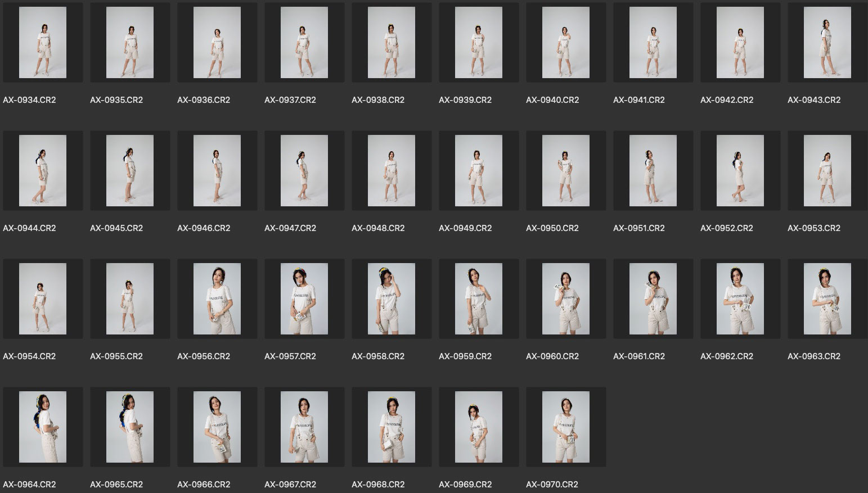Image resolution: width=868 pixels, height=493 pixels.
Task: Click the AX-0960.CR2 filename label
Action: click(x=552, y=356)
